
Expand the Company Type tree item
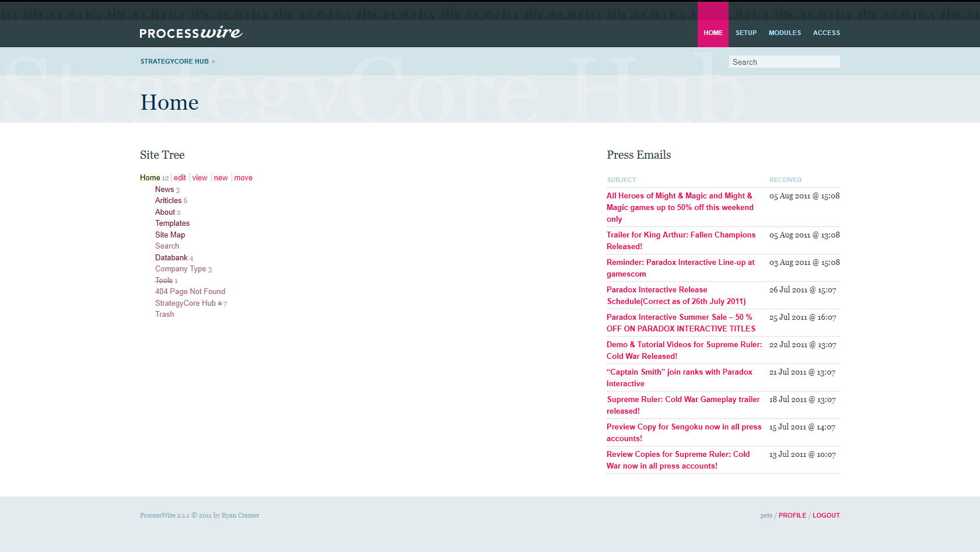tap(181, 269)
